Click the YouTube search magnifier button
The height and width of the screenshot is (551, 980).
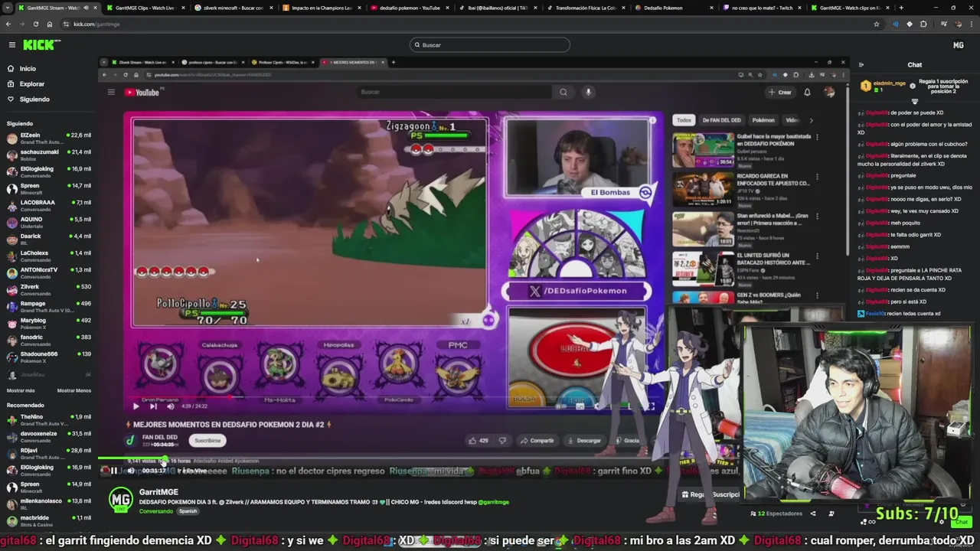pos(563,92)
